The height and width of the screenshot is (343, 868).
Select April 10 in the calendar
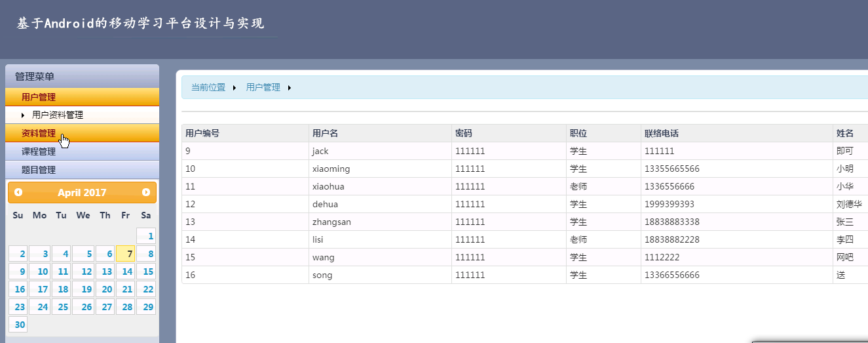coord(41,272)
